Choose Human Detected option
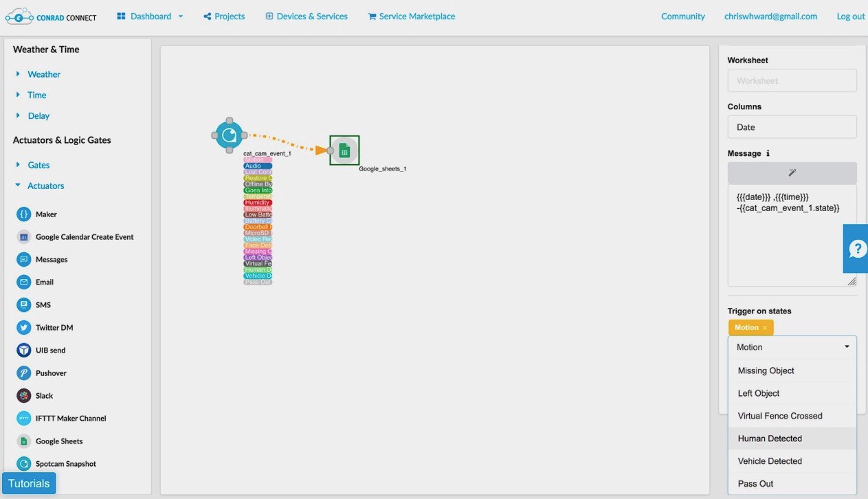The width and height of the screenshot is (868, 499). 792,439
